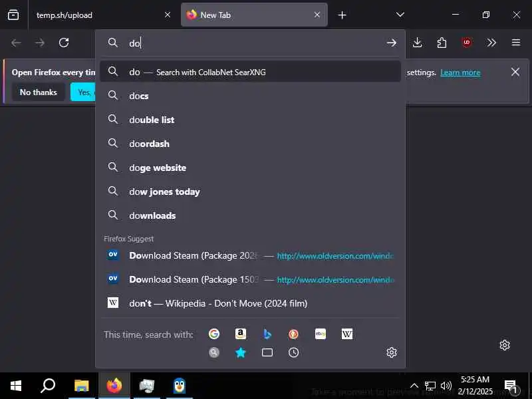Close the temp.sh/upload tab

168,15
